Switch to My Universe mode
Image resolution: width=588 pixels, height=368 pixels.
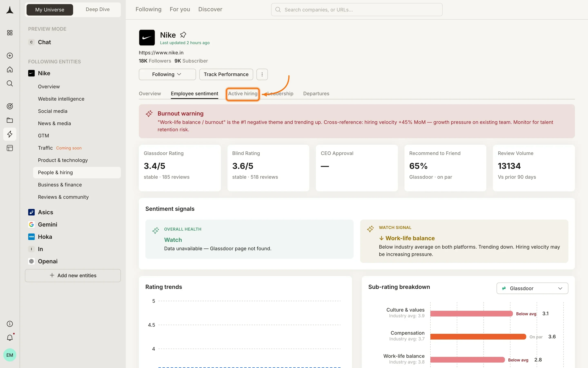tap(50, 10)
